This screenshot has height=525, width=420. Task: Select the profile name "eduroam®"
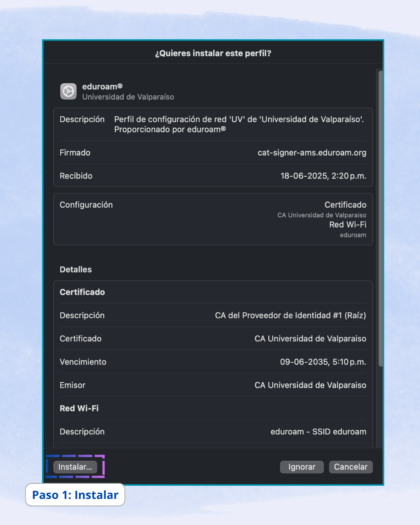(x=102, y=86)
